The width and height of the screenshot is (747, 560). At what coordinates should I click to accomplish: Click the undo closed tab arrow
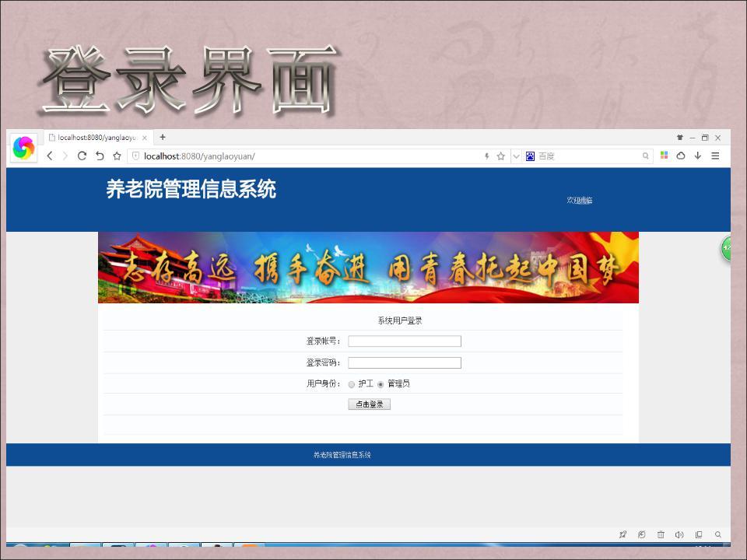click(x=100, y=156)
